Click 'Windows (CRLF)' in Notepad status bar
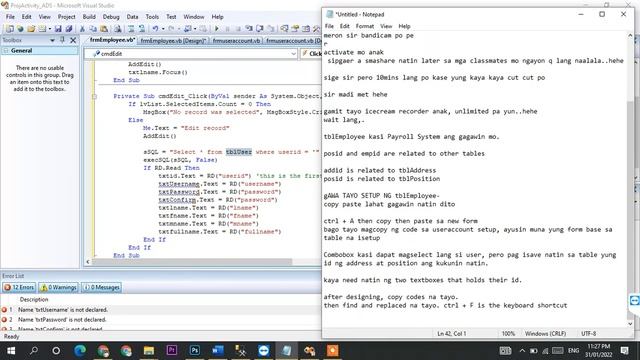The image size is (640, 360). (545, 333)
